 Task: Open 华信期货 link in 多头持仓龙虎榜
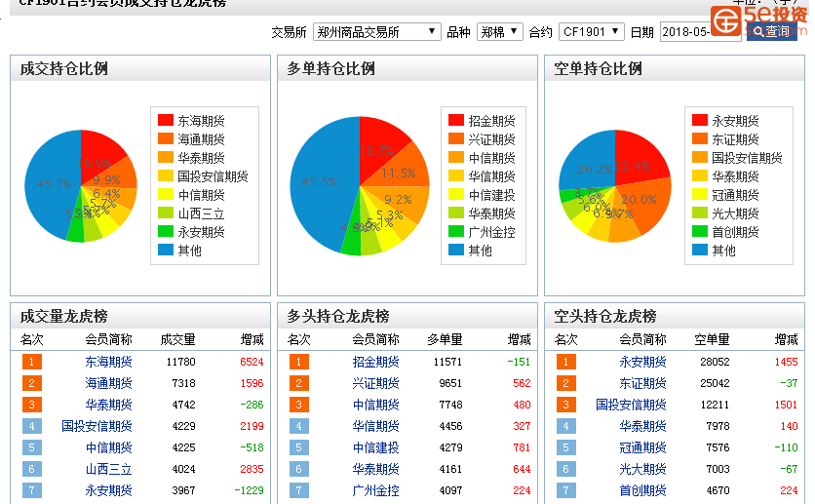click(x=375, y=426)
